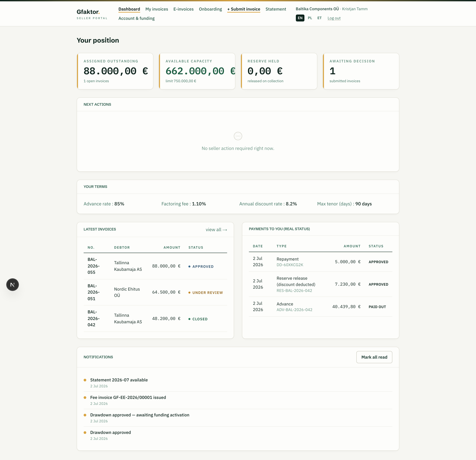The width and height of the screenshot is (476, 460).
Task: Click amount 48.200,00 €
Action: (x=166, y=318)
